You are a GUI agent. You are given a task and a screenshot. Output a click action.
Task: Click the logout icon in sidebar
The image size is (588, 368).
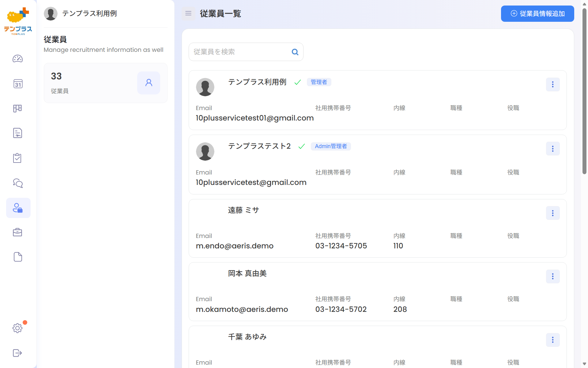(17, 353)
